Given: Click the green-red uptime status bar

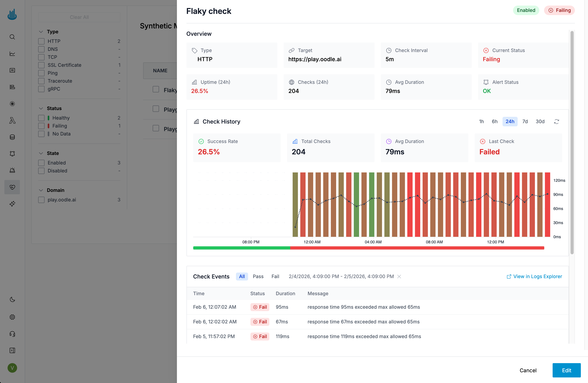Looking at the screenshot, I should (368, 248).
